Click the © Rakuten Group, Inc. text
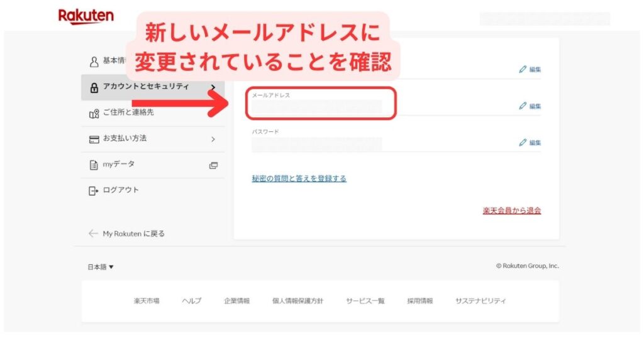This screenshot has width=644, height=338. [x=528, y=266]
